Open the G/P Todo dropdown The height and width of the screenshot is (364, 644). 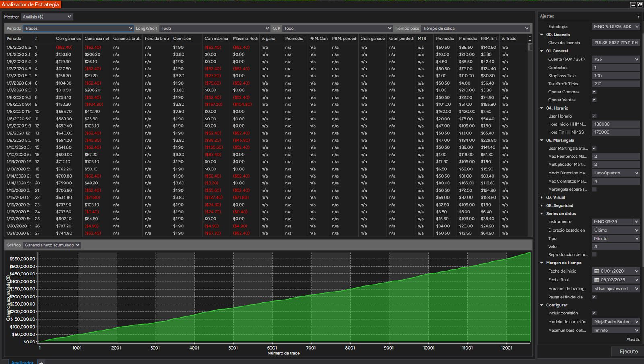pos(337,28)
